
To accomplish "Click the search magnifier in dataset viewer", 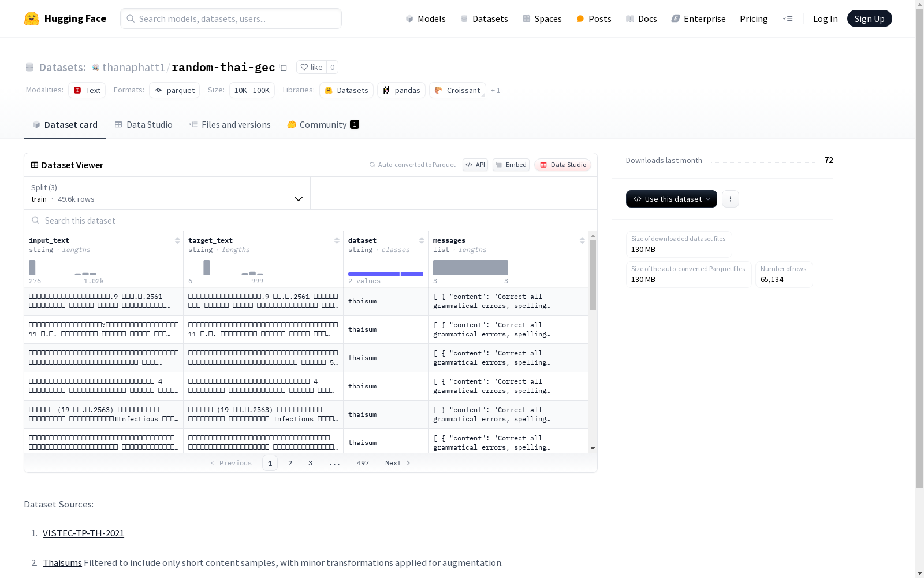I will [36, 220].
